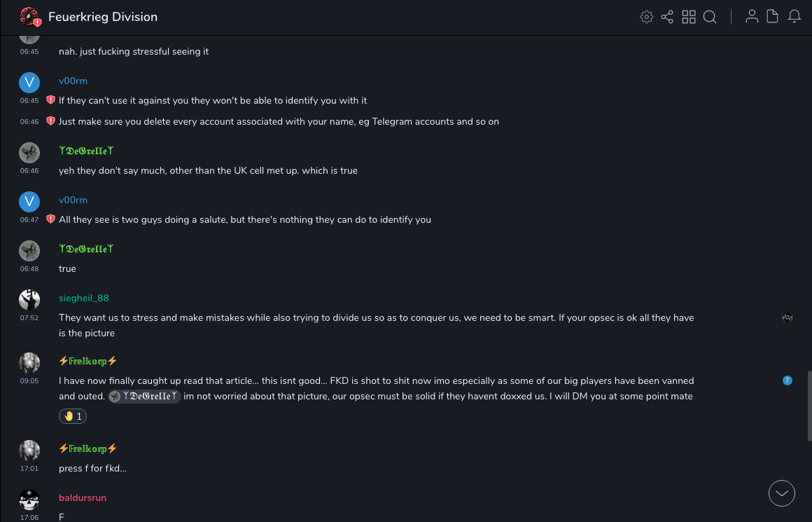Click the red shield icon beside the 06:47 message

tap(50, 219)
